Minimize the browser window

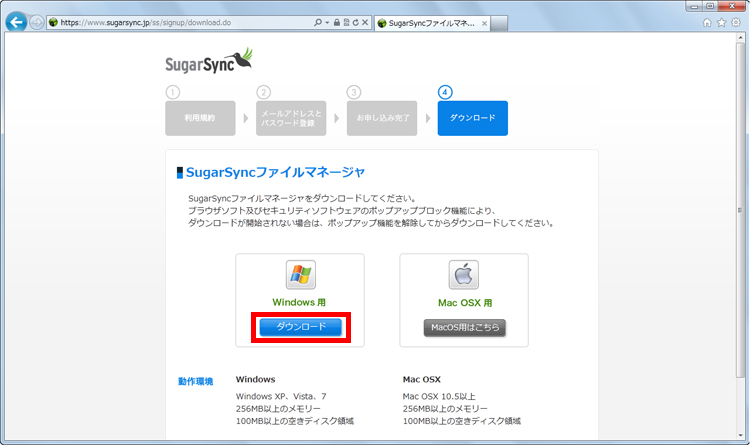point(694,6)
